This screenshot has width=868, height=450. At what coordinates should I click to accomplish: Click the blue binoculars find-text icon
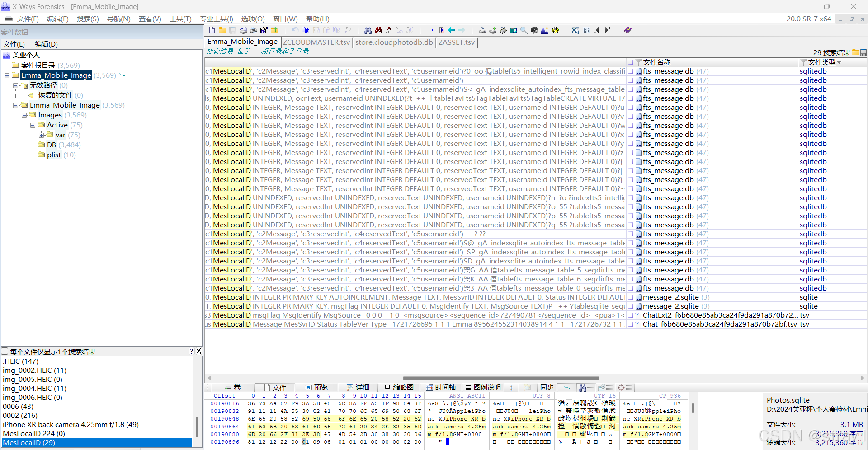point(368,30)
